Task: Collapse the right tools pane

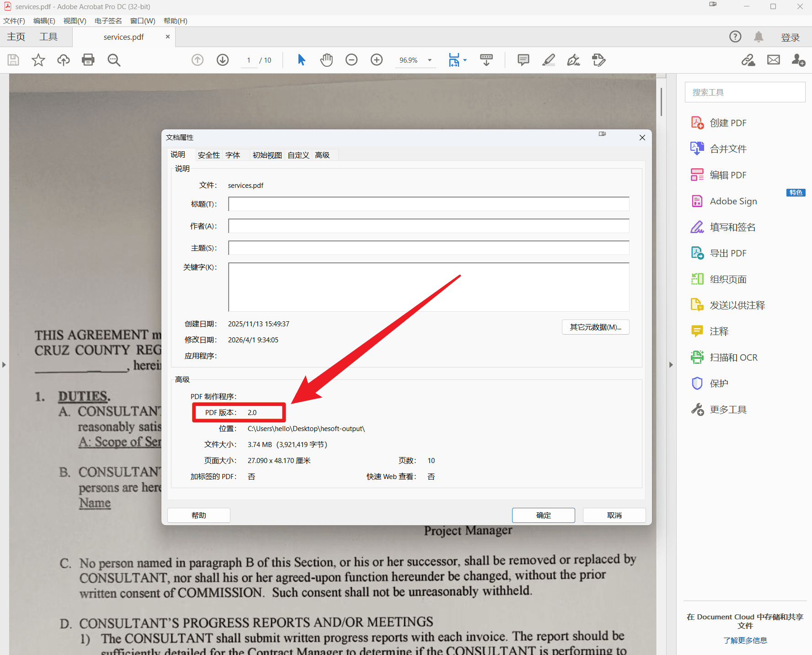Action: (671, 365)
